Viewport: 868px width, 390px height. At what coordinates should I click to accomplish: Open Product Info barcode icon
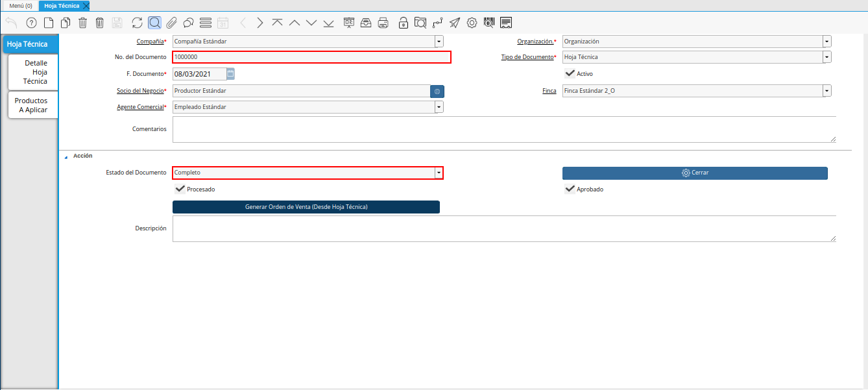click(x=489, y=23)
